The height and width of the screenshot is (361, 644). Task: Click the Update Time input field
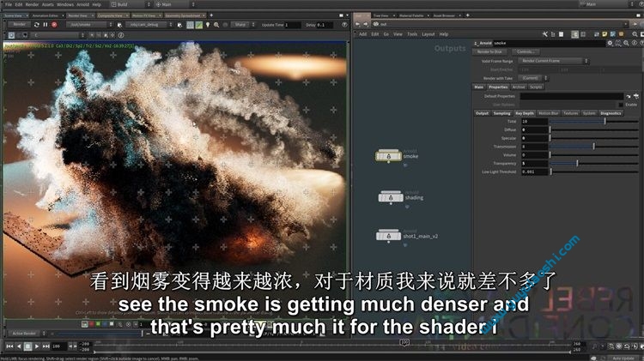293,25
